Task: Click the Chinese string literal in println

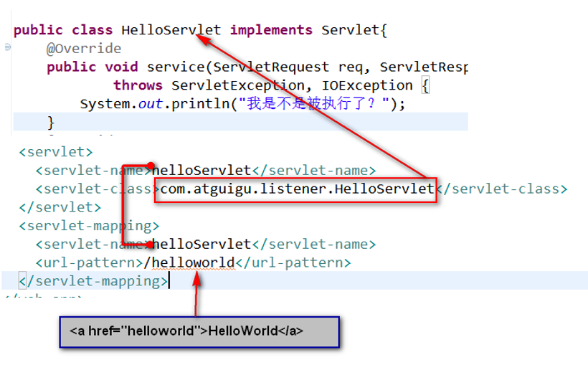Action: [x=314, y=103]
